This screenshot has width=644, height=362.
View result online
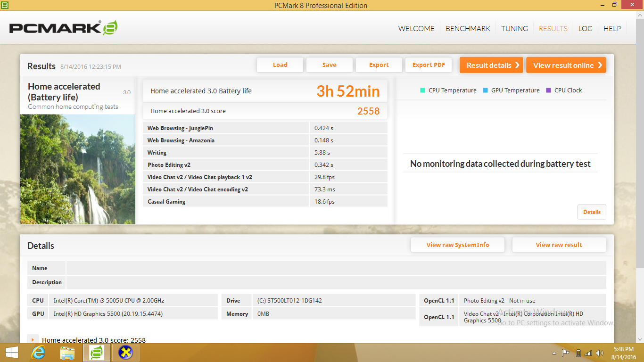[566, 65]
